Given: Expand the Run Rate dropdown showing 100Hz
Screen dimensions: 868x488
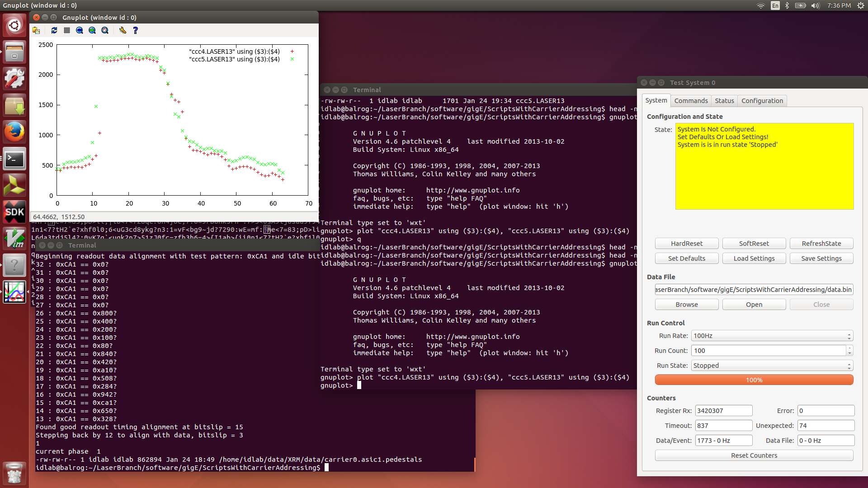Looking at the screenshot, I should coord(772,336).
